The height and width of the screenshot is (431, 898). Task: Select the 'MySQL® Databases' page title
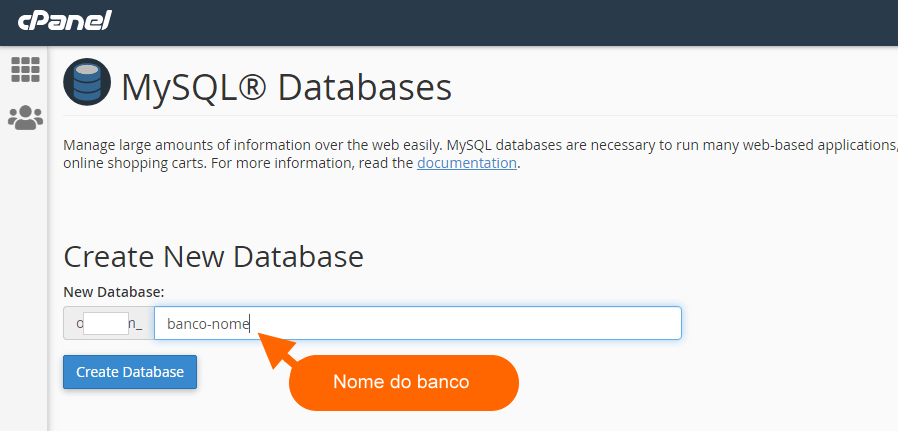pos(286,87)
